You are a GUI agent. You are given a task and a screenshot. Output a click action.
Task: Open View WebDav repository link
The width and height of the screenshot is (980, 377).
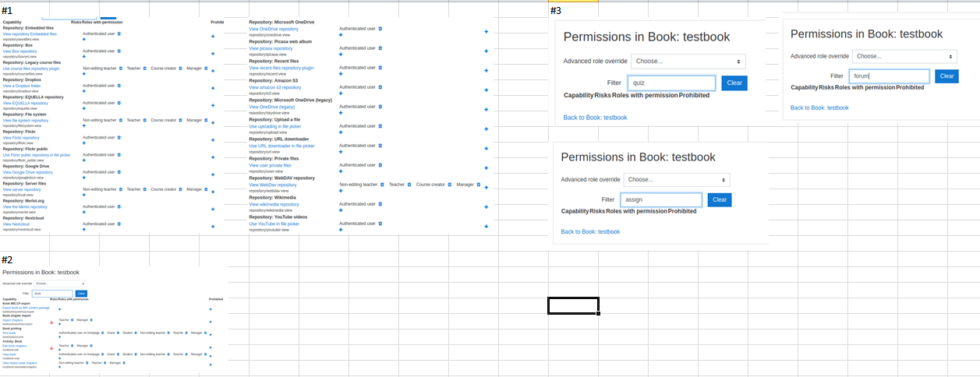[x=273, y=185]
